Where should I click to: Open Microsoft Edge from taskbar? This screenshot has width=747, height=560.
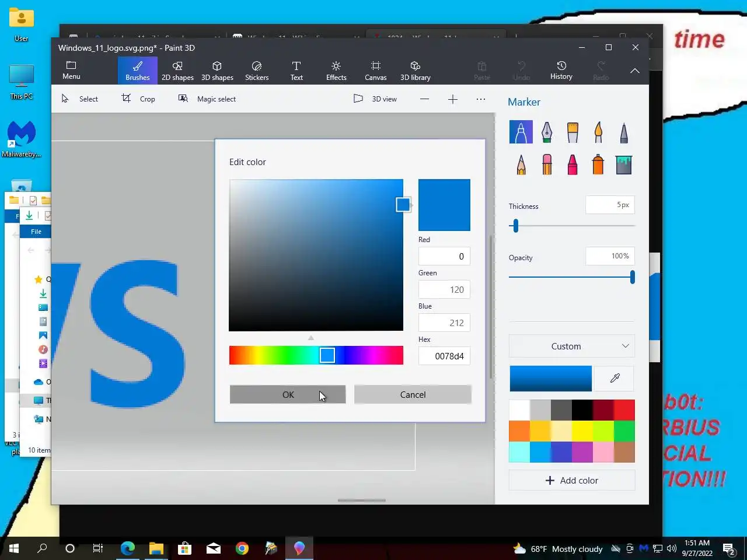coord(128,548)
